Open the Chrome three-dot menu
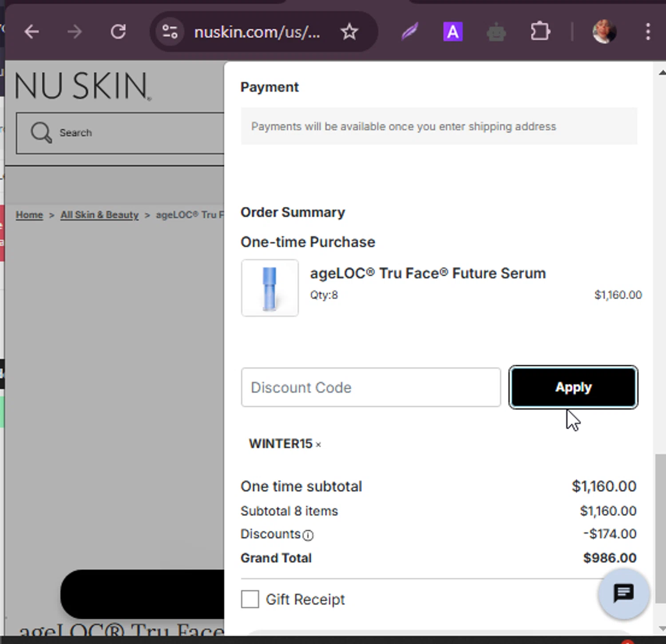This screenshot has height=644, width=666. [648, 32]
